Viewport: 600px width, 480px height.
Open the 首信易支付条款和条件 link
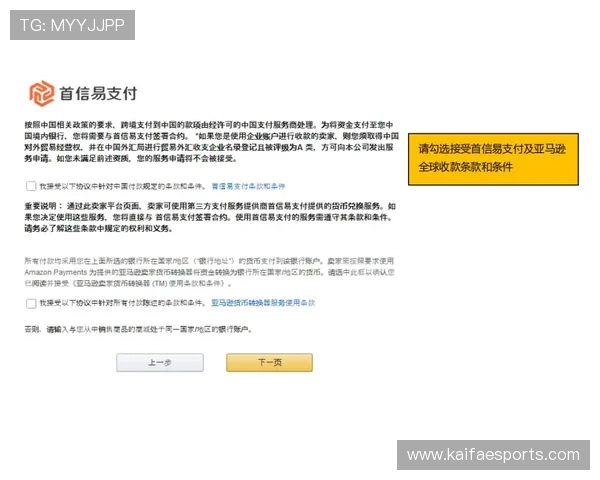(248, 186)
